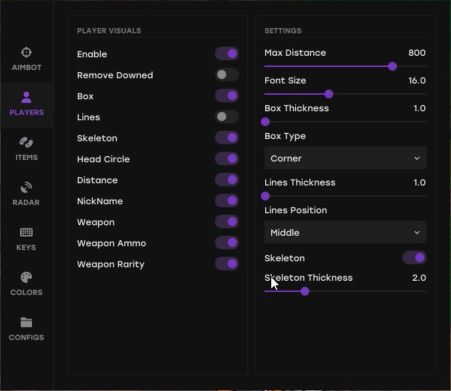Turn on the Lines toggle
The image size is (451, 391).
[x=227, y=117]
